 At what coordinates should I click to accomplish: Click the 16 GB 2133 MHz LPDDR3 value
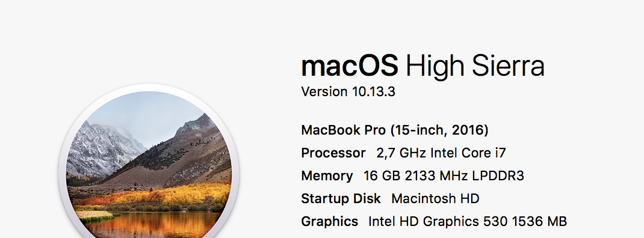444,176
